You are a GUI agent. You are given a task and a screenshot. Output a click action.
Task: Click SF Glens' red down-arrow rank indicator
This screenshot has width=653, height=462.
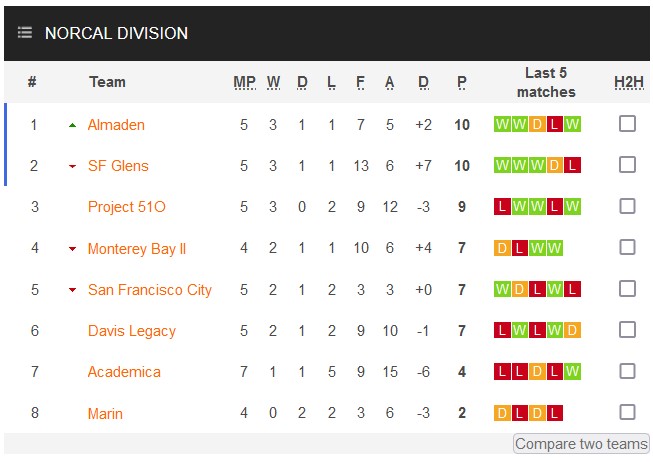[x=72, y=166]
